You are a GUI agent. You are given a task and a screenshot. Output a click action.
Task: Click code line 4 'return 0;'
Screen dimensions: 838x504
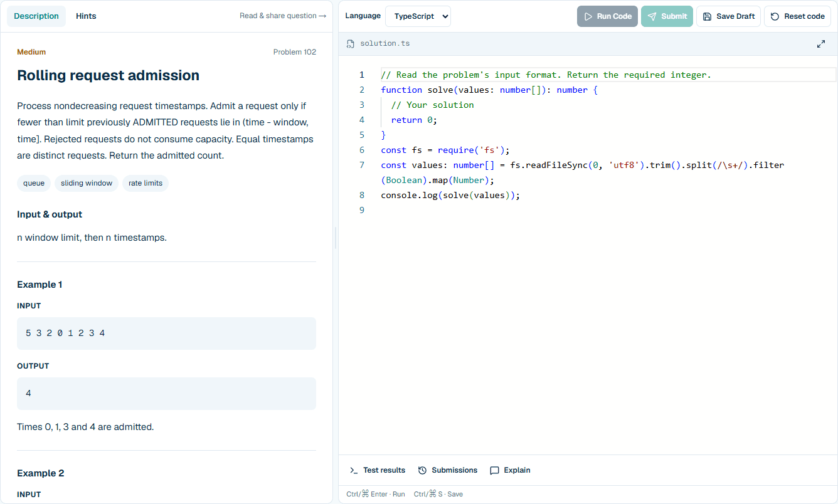coord(414,120)
